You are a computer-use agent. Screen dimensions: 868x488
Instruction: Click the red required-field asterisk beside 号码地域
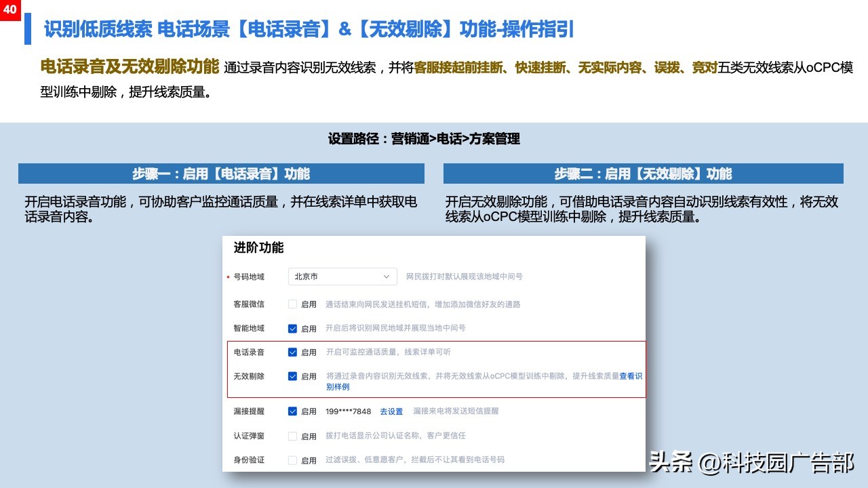(x=226, y=277)
